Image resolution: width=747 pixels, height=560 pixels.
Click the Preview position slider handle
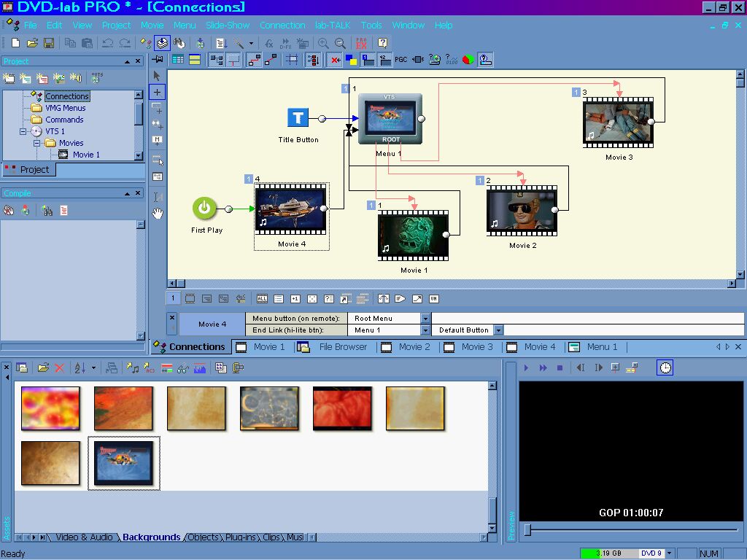tap(527, 529)
